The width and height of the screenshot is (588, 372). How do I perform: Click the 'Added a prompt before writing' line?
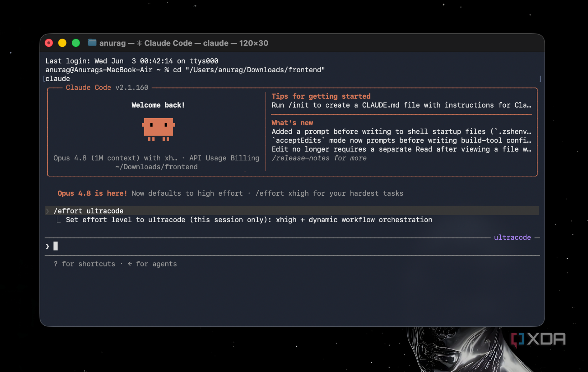[401, 131]
